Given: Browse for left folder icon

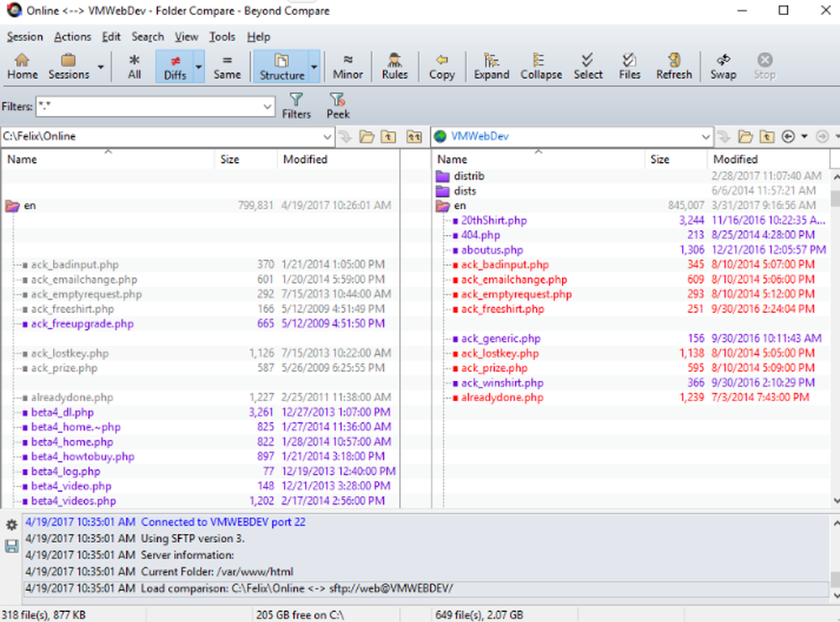Looking at the screenshot, I should (x=367, y=137).
